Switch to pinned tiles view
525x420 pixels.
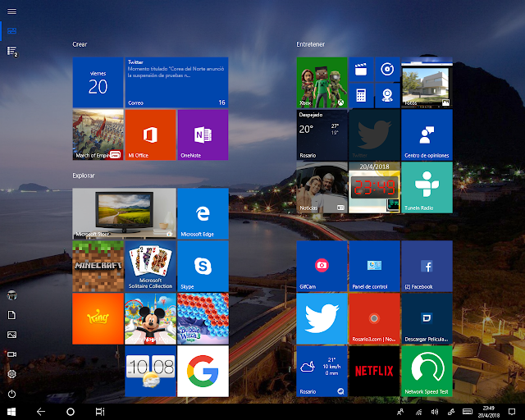coord(11,31)
